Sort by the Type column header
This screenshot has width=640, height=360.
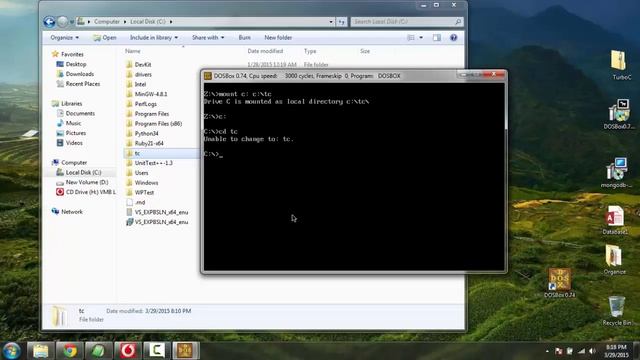[310, 51]
